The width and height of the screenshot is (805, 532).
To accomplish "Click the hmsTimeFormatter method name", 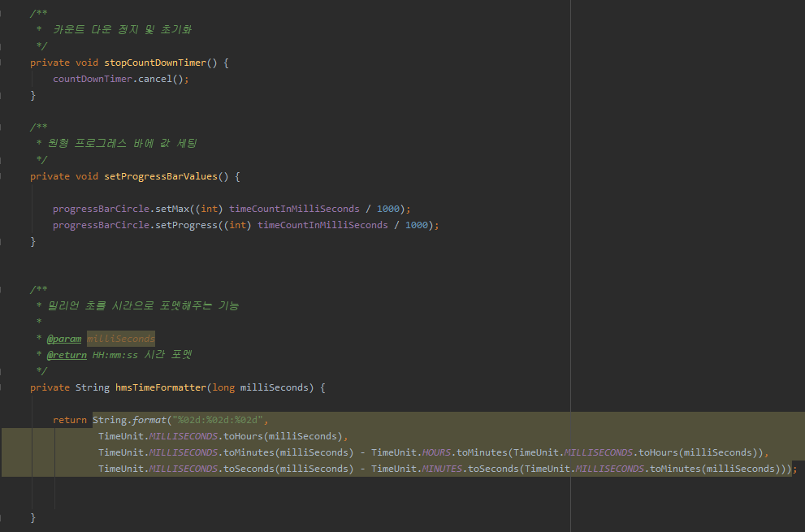I will [161, 387].
